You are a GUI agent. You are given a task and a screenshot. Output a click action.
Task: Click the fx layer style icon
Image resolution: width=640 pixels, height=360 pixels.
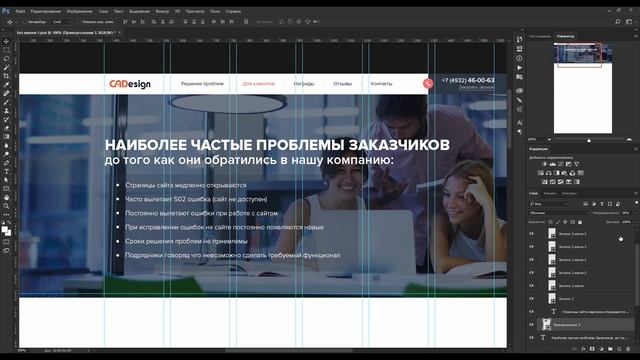(583, 349)
